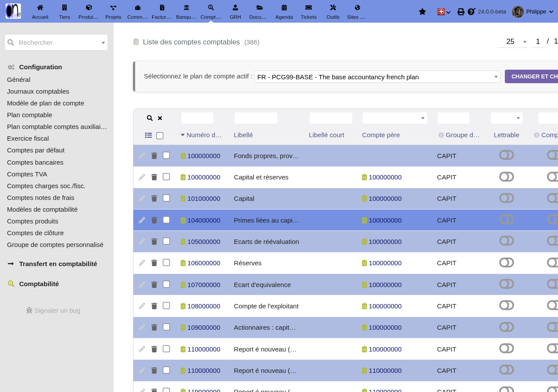558x392 pixels.
Task: Click the search magnifier in filter row
Action: click(150, 118)
